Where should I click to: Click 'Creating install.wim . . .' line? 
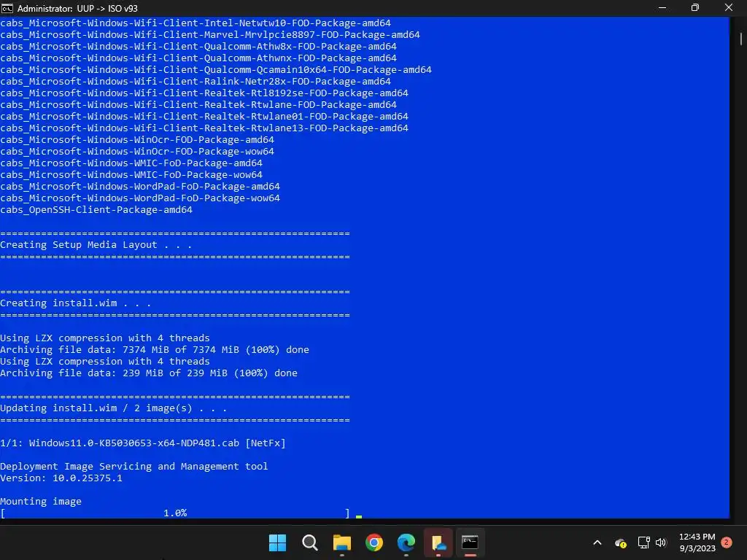point(75,303)
